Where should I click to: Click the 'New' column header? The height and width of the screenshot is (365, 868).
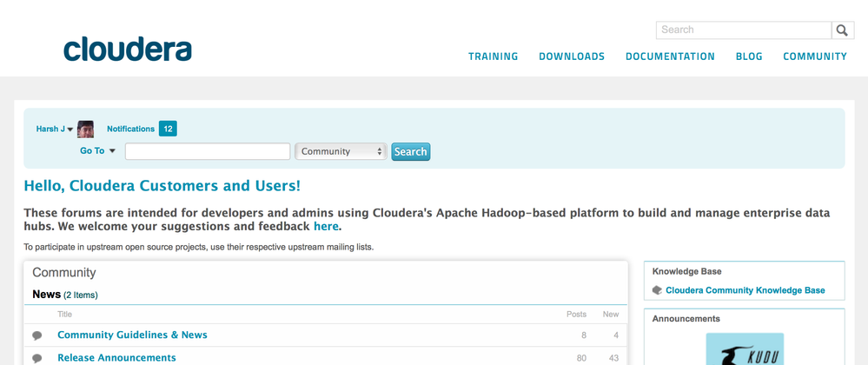coord(611,314)
